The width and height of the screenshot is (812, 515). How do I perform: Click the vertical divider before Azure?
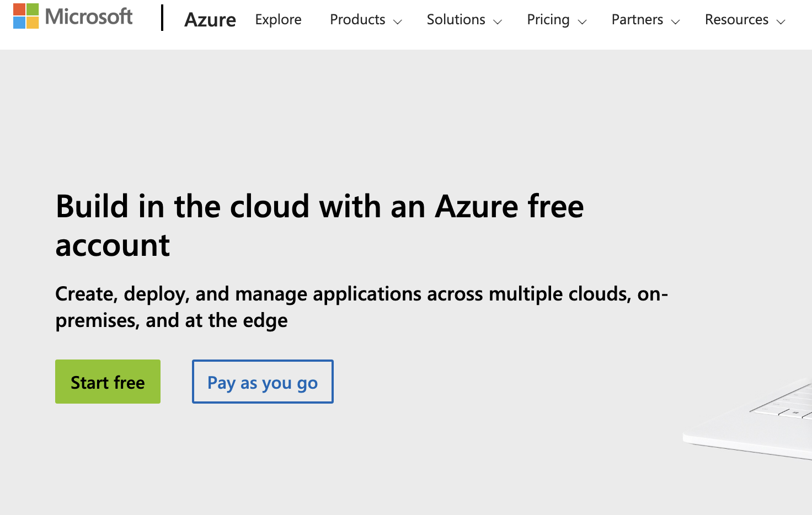[x=162, y=18]
